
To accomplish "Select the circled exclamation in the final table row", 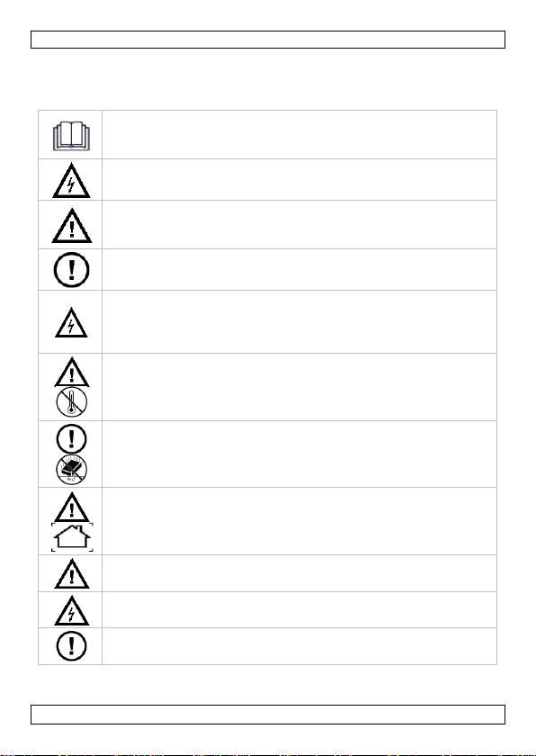I will (72, 646).
